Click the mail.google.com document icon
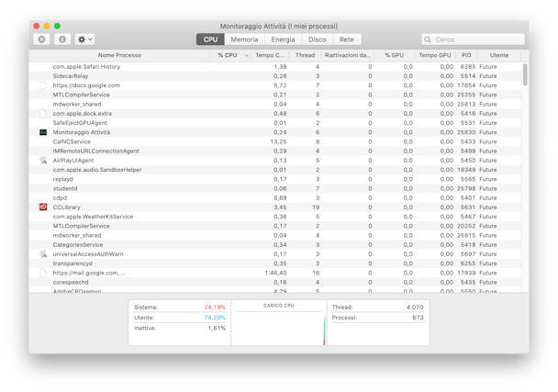The image size is (558, 392). (x=43, y=273)
